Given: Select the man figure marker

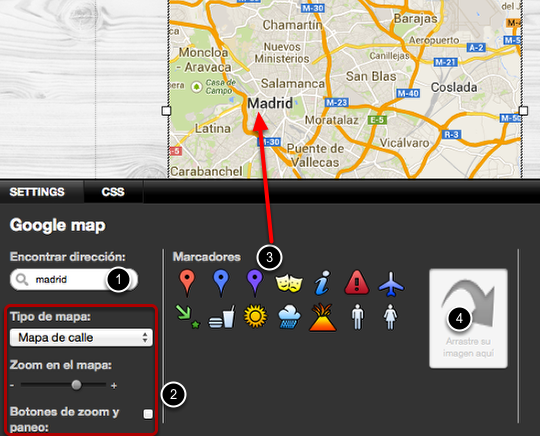Looking at the screenshot, I should 357,317.
